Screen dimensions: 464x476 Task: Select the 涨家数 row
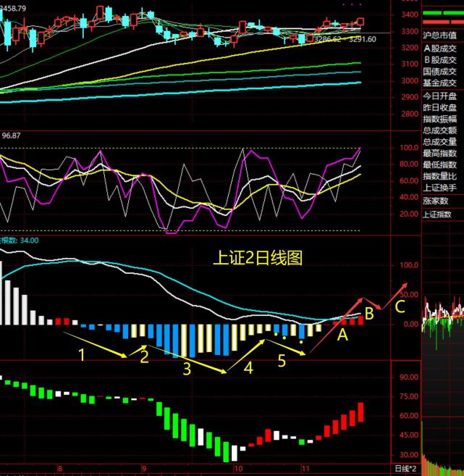(x=436, y=201)
